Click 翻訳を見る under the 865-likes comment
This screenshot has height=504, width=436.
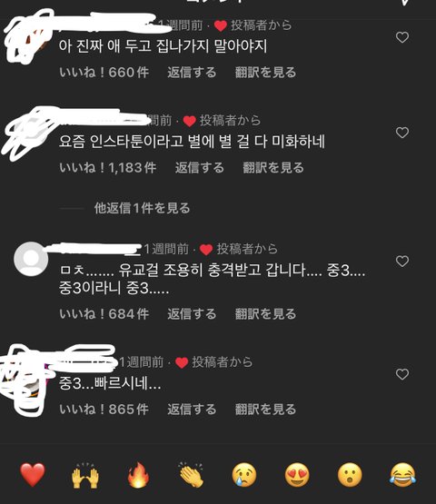pyautogui.click(x=265, y=410)
